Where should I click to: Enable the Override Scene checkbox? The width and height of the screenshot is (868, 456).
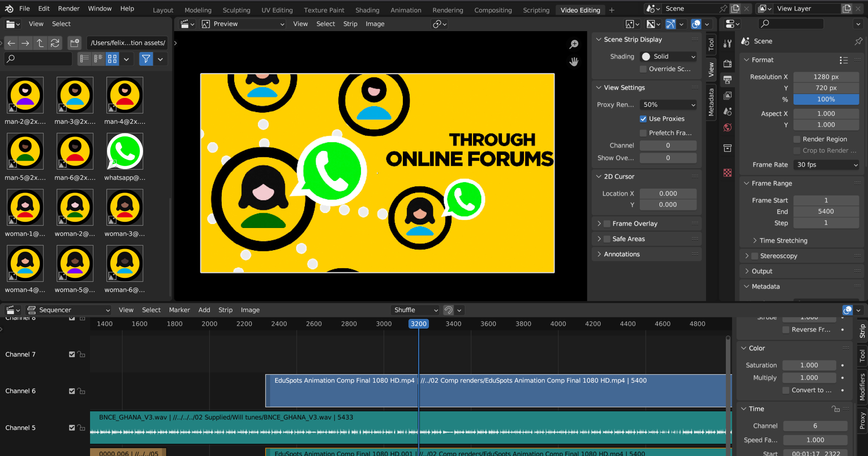click(643, 69)
